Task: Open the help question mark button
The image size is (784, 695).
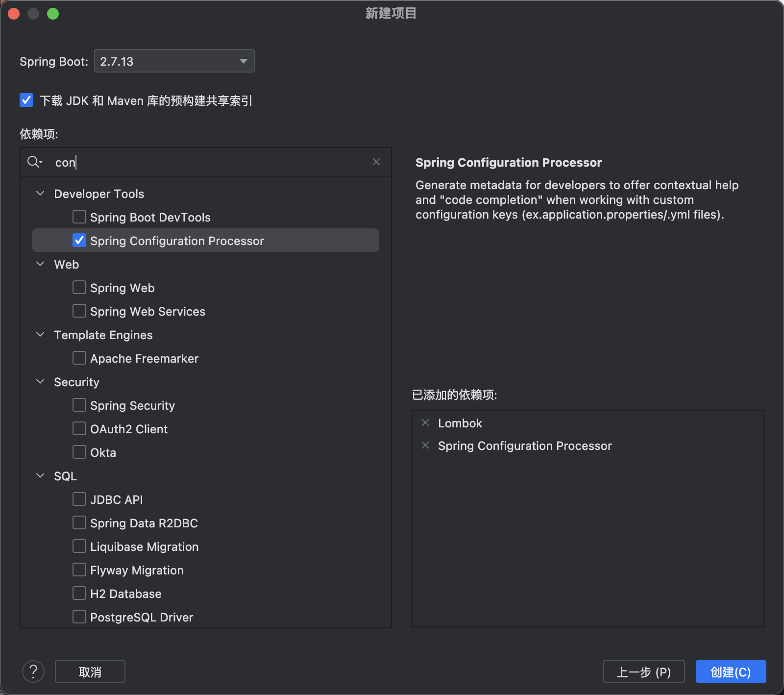Action: tap(33, 671)
